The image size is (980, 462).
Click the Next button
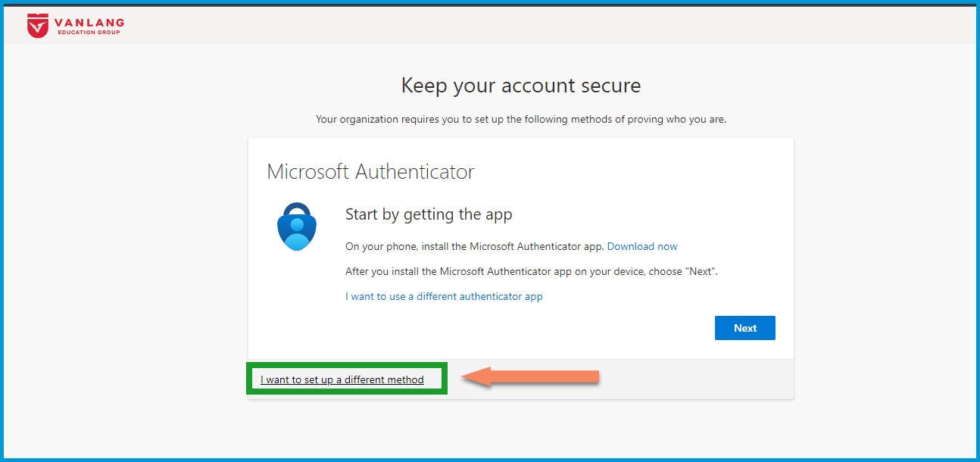(745, 328)
